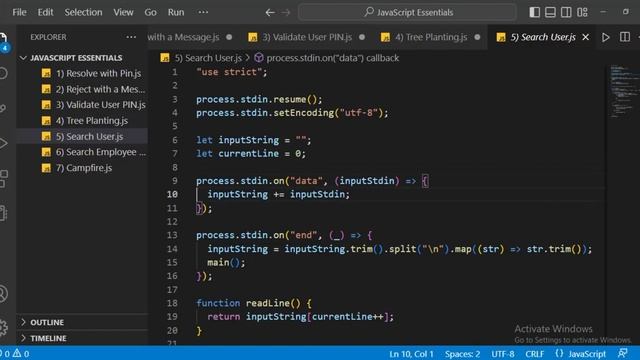
Task: Open 7) Campfire.js file
Action: click(x=84, y=168)
